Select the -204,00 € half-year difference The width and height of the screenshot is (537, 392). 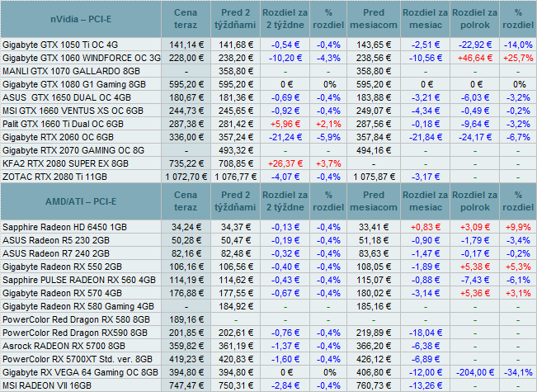(475, 372)
